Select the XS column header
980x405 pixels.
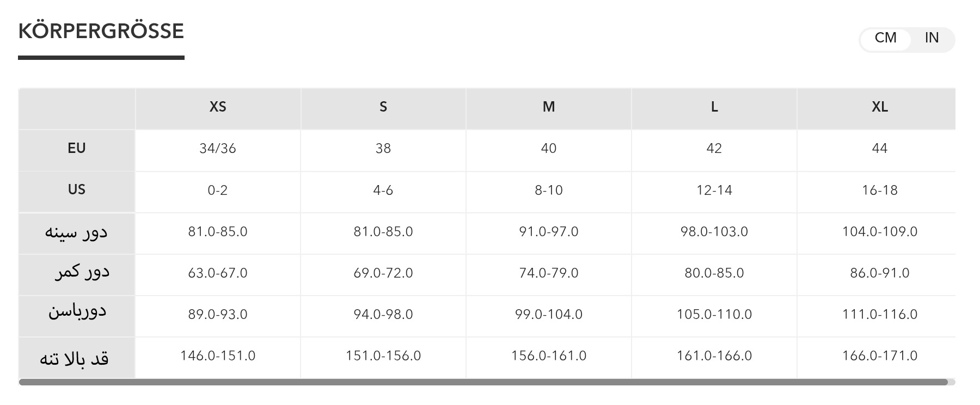[x=218, y=107]
